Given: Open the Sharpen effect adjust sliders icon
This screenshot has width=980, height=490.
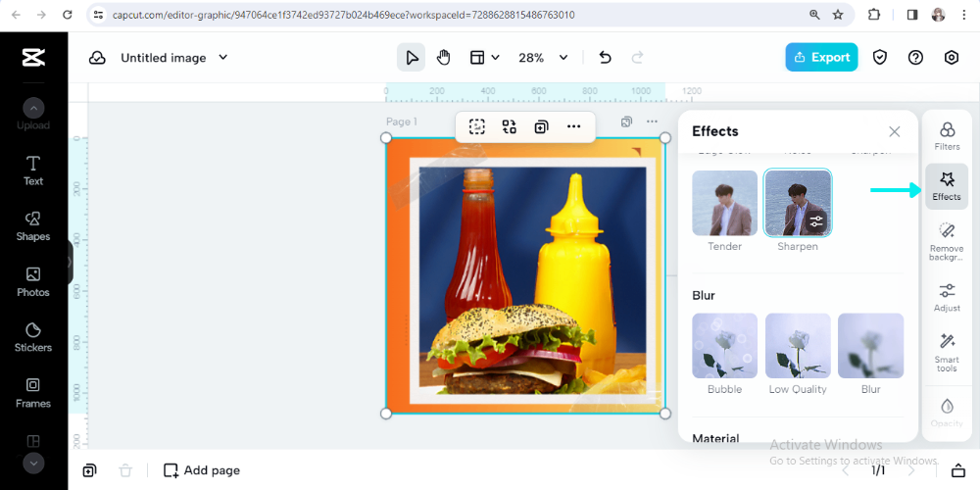Looking at the screenshot, I should (815, 221).
